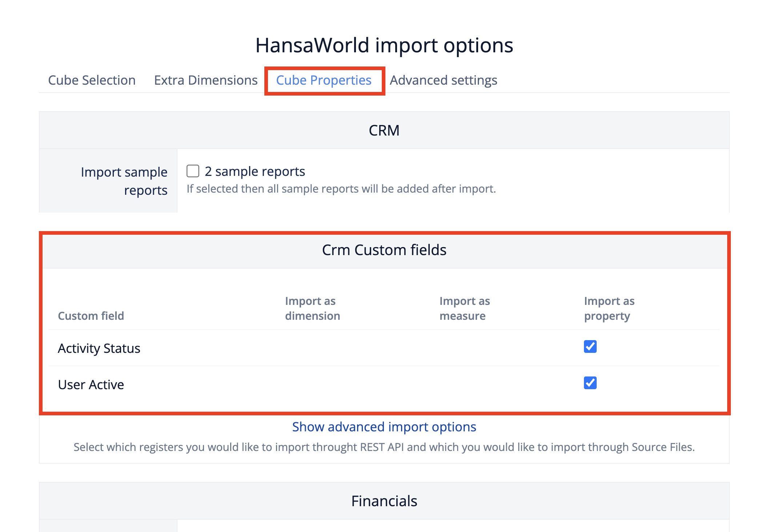Click the 2 sample reports label

click(x=255, y=172)
